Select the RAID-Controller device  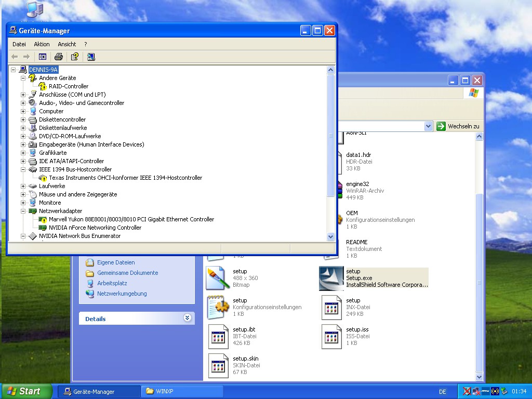tap(69, 86)
